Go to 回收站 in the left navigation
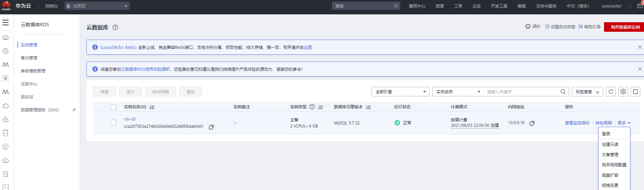This screenshot has width=644, height=190. coord(27,97)
